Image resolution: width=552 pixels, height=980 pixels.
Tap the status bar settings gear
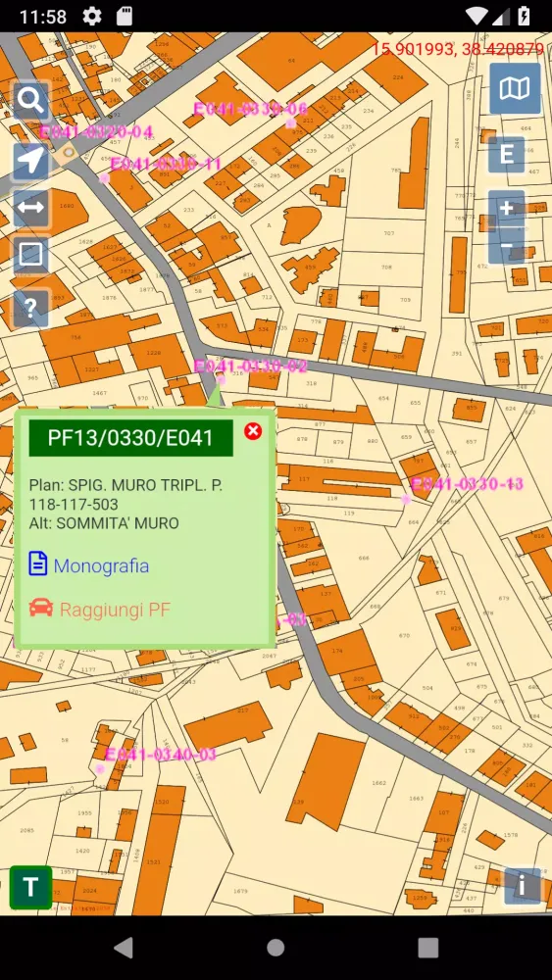[x=92, y=16]
